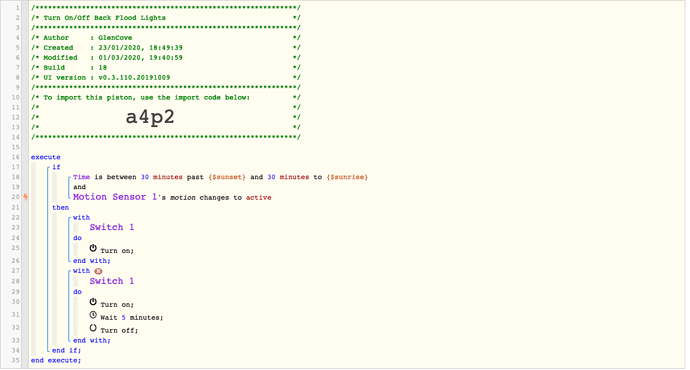Viewport: 690px width, 370px height.
Task: Select the import code a4p2
Action: click(150, 117)
